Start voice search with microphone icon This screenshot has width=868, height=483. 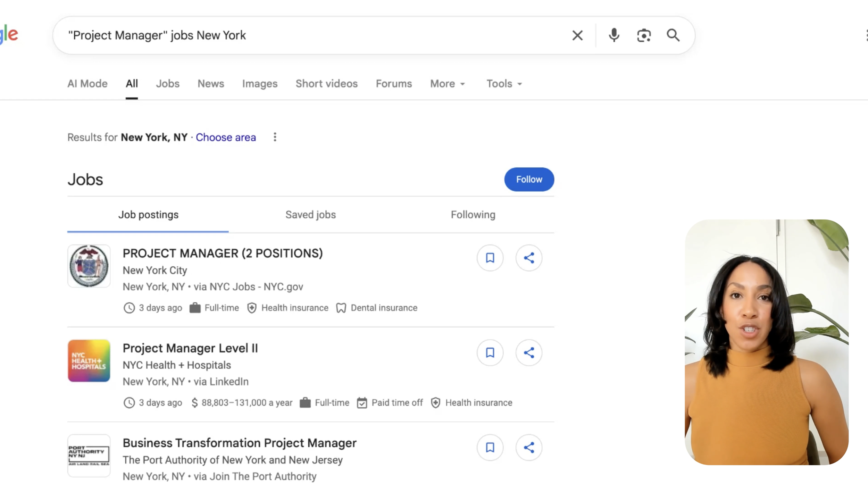614,35
